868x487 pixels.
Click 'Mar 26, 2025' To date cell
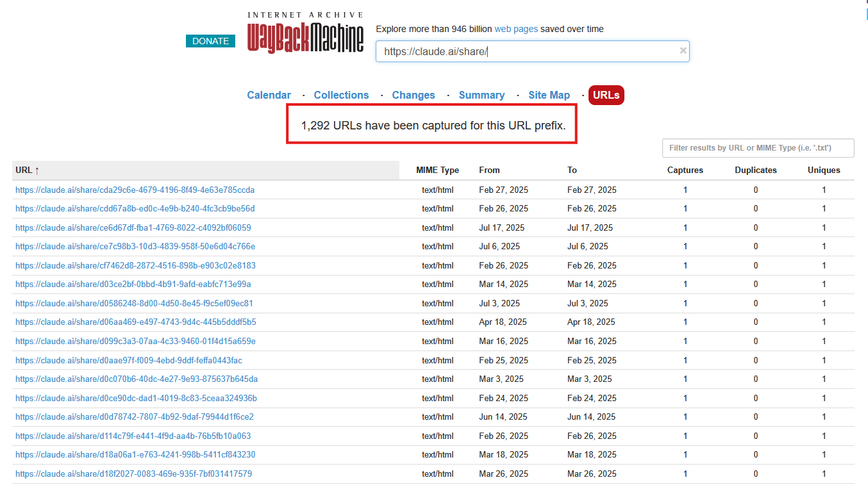(592, 474)
